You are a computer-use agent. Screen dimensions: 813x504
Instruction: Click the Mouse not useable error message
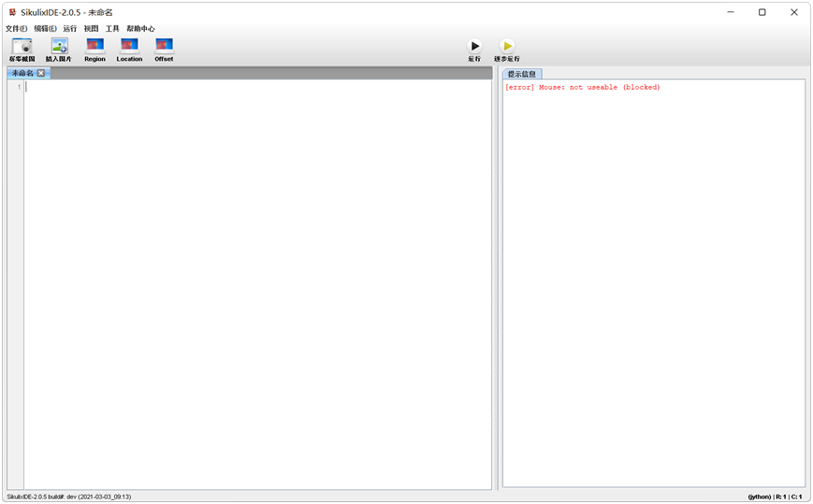pyautogui.click(x=582, y=88)
